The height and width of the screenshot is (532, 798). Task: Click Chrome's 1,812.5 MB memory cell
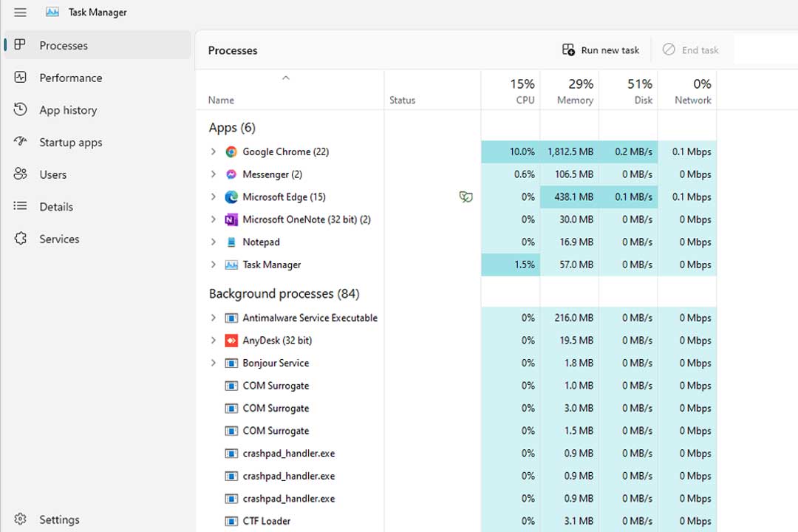(570, 151)
